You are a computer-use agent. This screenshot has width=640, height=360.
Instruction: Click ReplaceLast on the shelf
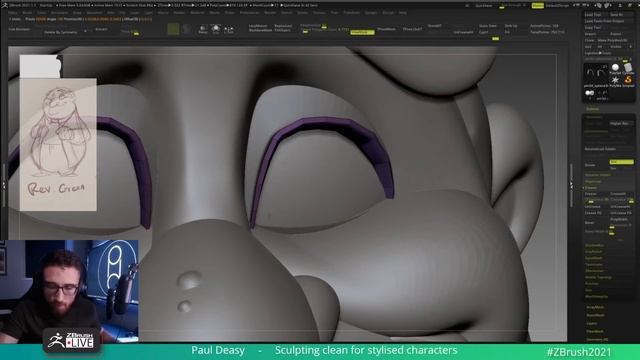(283, 26)
